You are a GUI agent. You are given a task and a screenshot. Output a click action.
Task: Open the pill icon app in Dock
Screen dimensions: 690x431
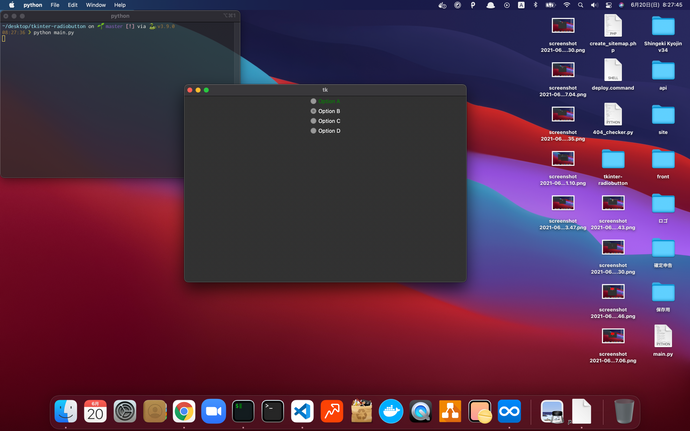(x=480, y=411)
